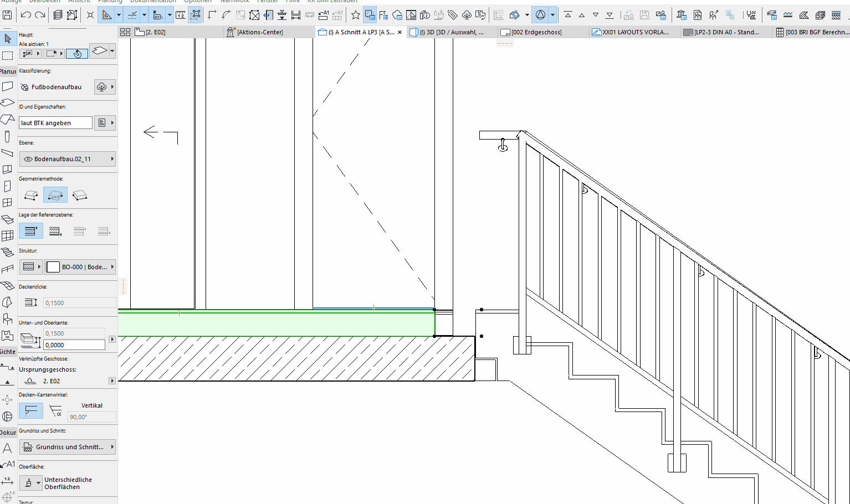This screenshot has height=504, width=850.
Task: Expand Unter- und Oberkante options arrow
Action: click(x=112, y=339)
